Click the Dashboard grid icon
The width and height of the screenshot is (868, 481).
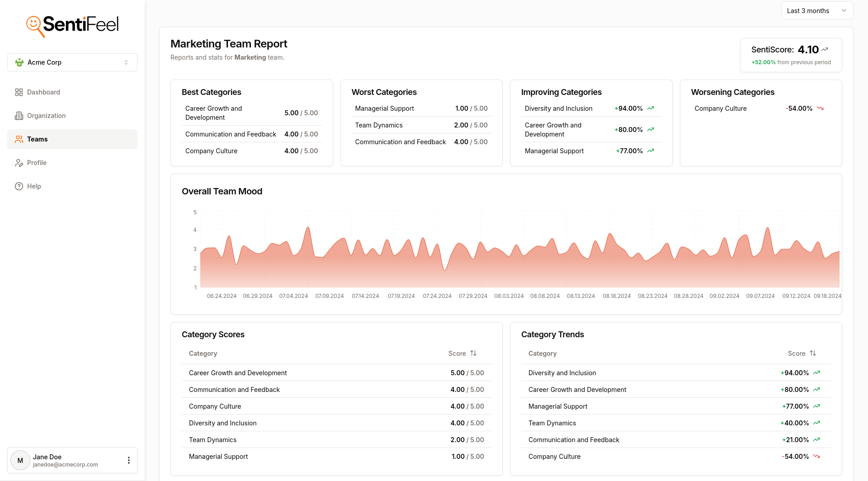(x=19, y=92)
